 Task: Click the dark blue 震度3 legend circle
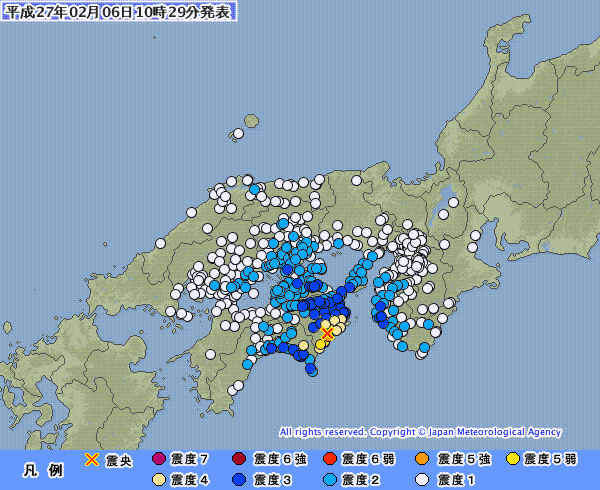click(239, 480)
